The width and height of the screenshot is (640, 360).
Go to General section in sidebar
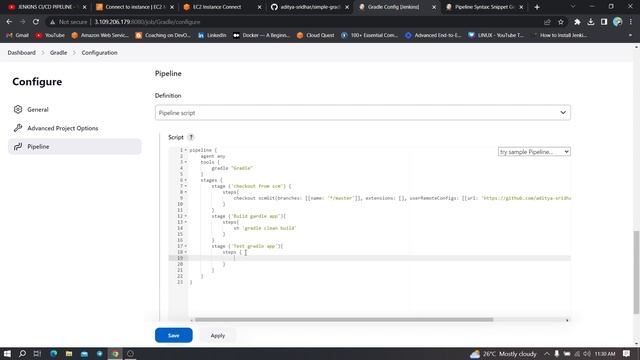coord(38,109)
